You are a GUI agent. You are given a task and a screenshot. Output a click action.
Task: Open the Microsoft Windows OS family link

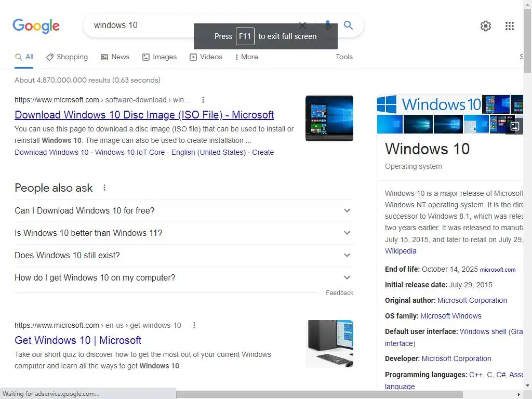tap(451, 316)
